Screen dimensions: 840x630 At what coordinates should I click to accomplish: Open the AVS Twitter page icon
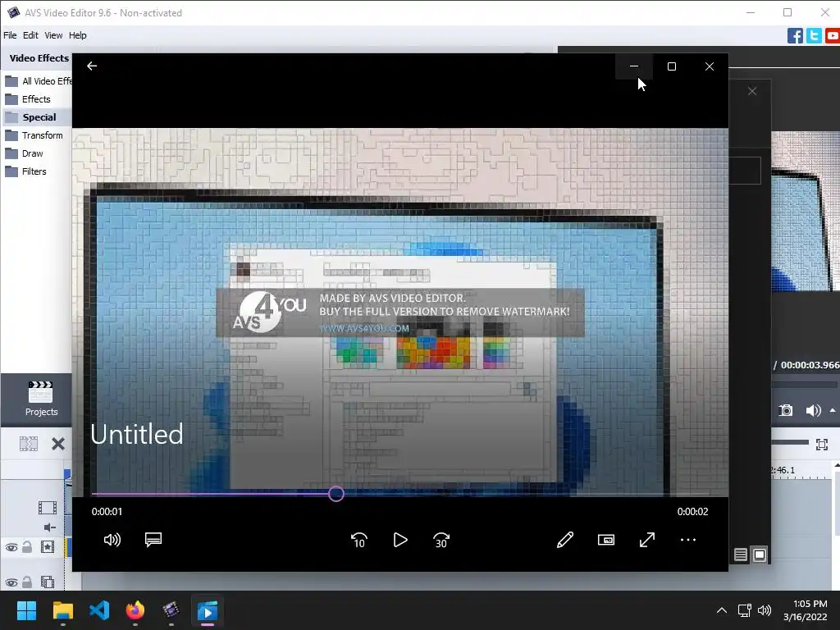click(814, 36)
